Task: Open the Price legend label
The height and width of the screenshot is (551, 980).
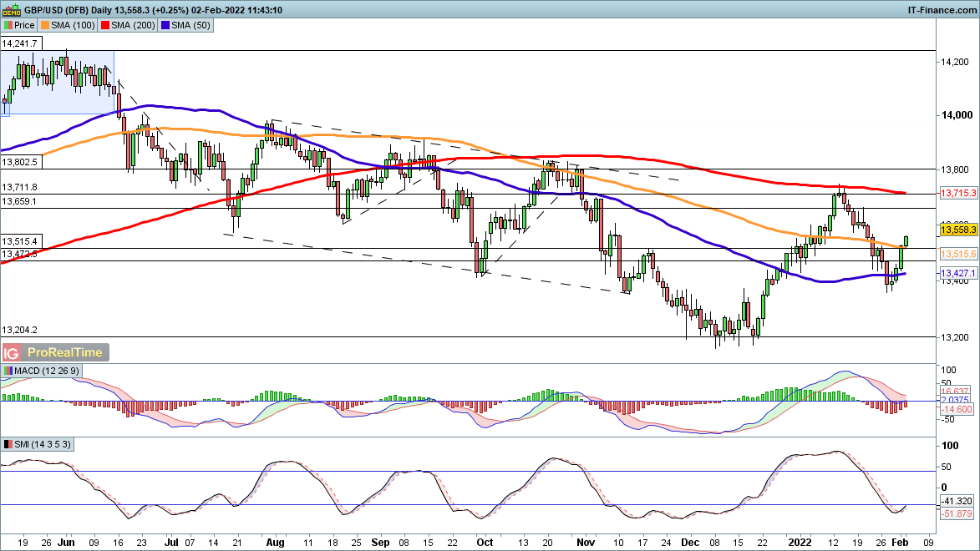Action: [x=24, y=26]
